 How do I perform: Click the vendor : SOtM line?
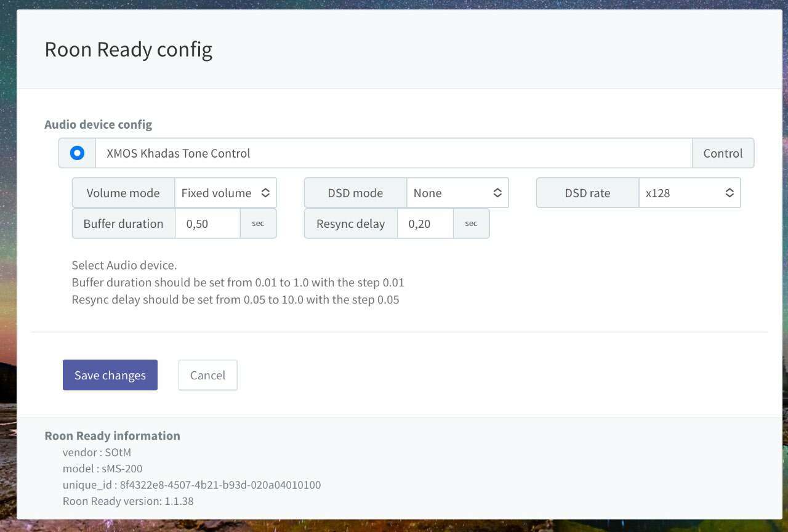pyautogui.click(x=97, y=453)
